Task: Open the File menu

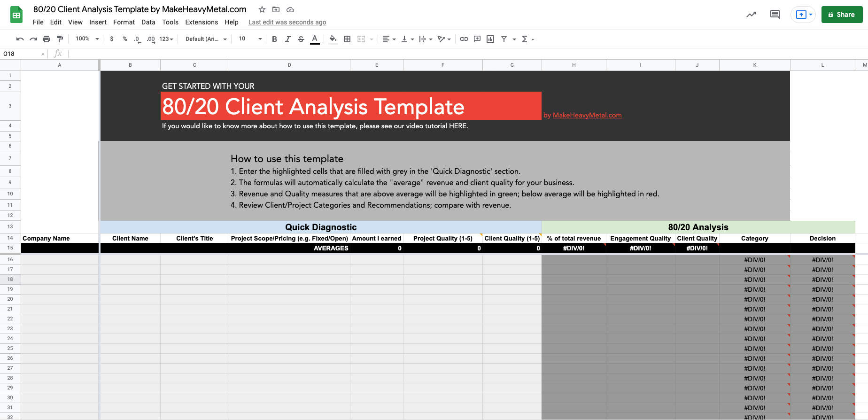Action: coord(38,22)
